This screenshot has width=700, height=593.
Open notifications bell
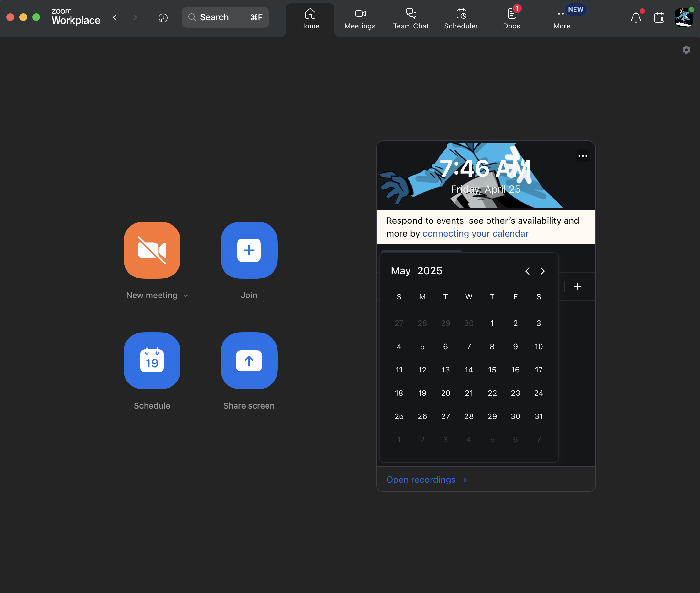click(636, 17)
